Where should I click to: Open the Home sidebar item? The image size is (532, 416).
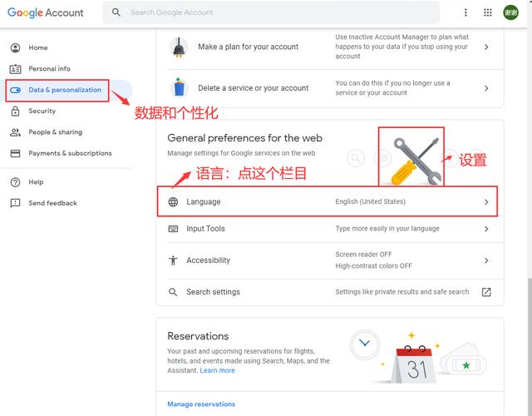(x=38, y=47)
